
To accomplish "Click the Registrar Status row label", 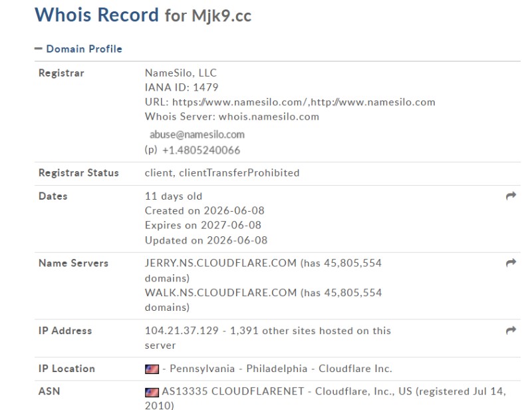I will point(78,173).
